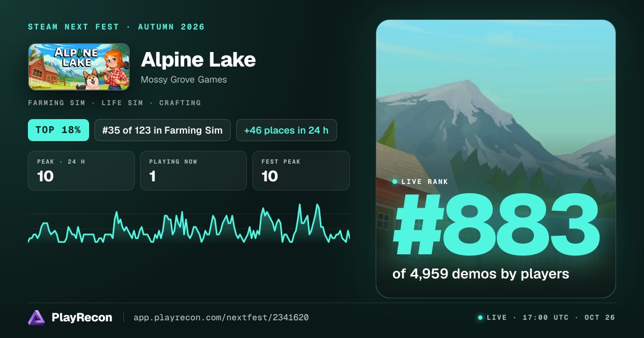Screen dimensions: 644x338
Task: Click the player count sparkline chart
Action: 189,224
